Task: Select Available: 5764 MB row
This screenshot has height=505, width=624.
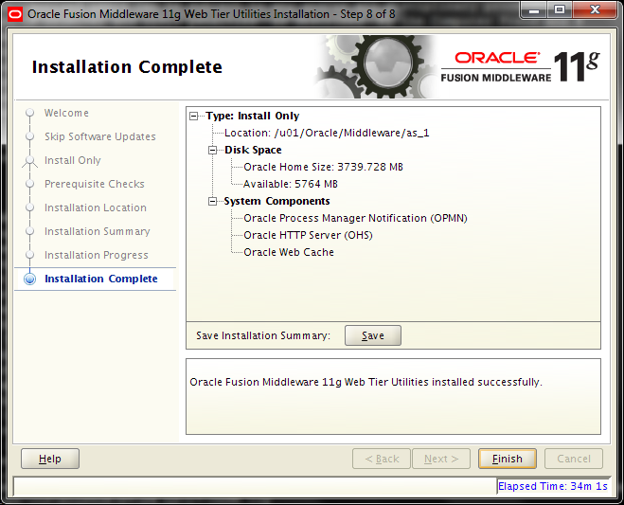Action: [x=291, y=184]
